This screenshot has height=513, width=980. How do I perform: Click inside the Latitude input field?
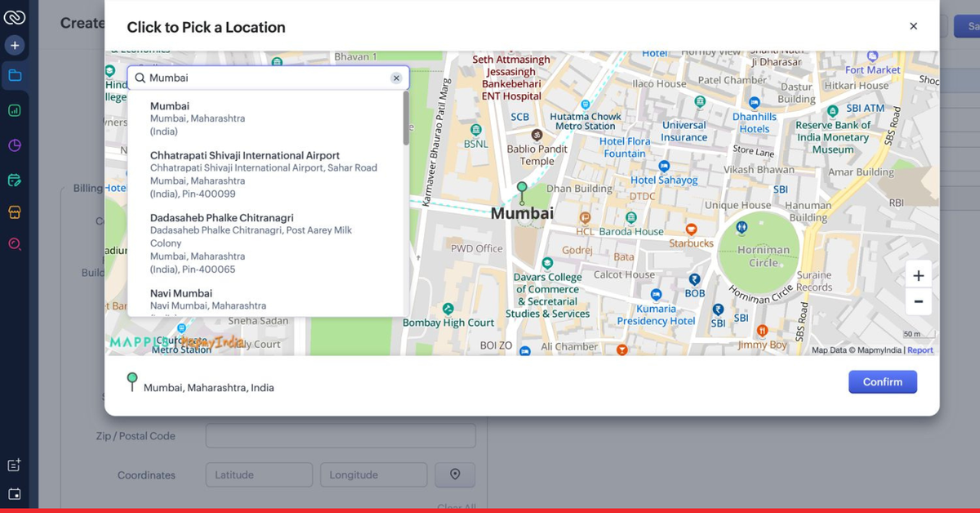point(258,475)
